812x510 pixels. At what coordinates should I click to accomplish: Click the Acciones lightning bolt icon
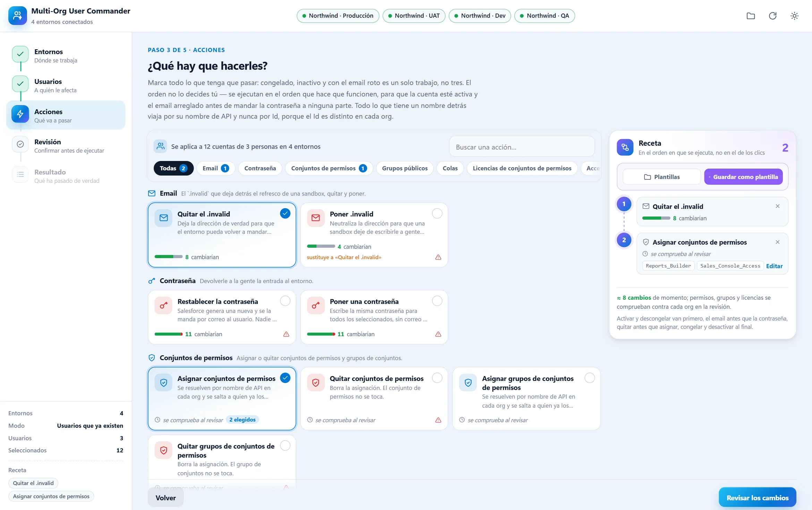(20, 114)
